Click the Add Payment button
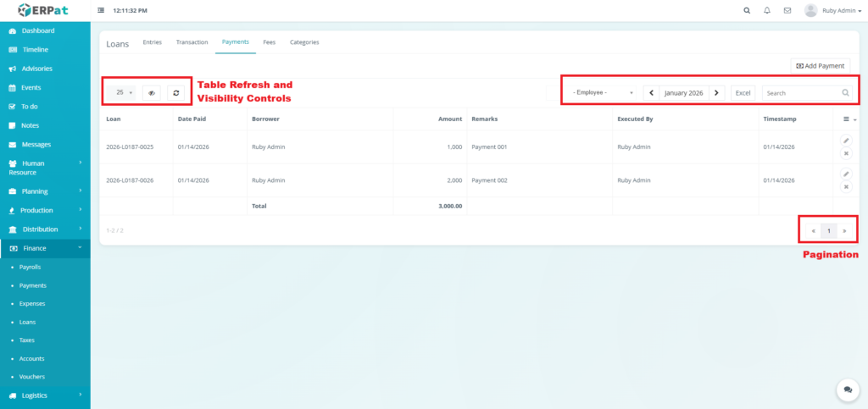This screenshot has height=409, width=868. (821, 65)
